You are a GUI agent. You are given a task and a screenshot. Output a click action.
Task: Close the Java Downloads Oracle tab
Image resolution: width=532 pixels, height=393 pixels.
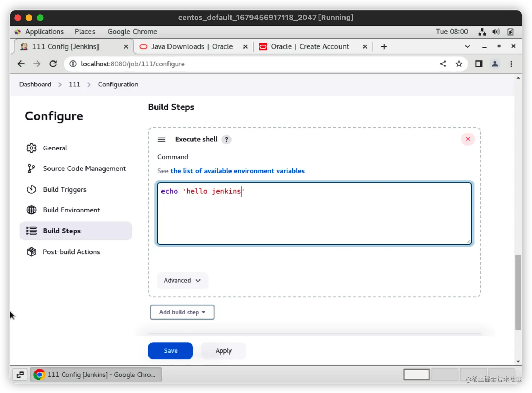point(246,46)
